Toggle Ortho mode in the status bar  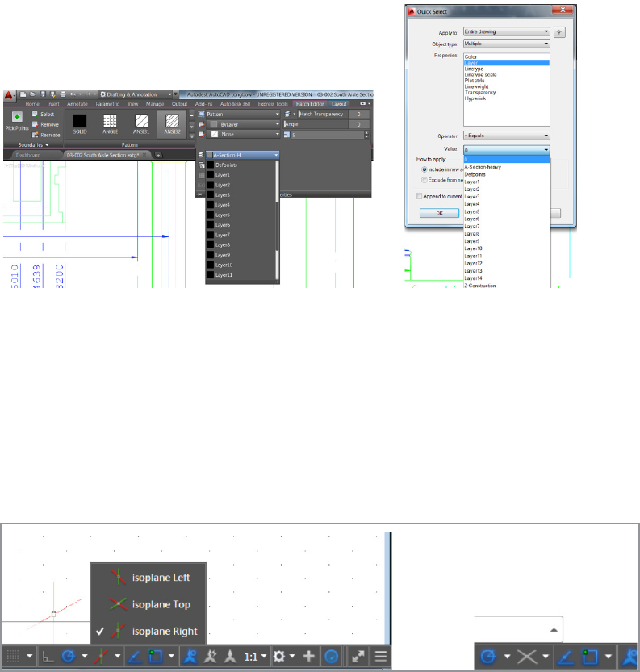click(x=48, y=656)
